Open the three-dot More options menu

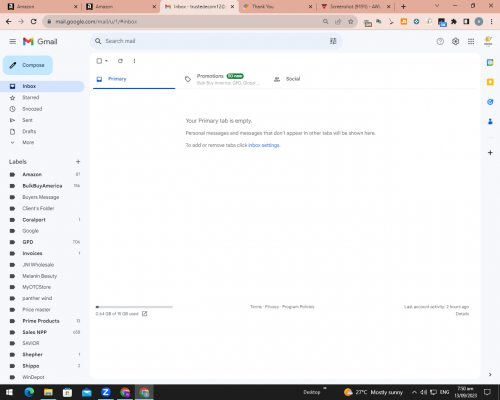pyautogui.click(x=134, y=61)
